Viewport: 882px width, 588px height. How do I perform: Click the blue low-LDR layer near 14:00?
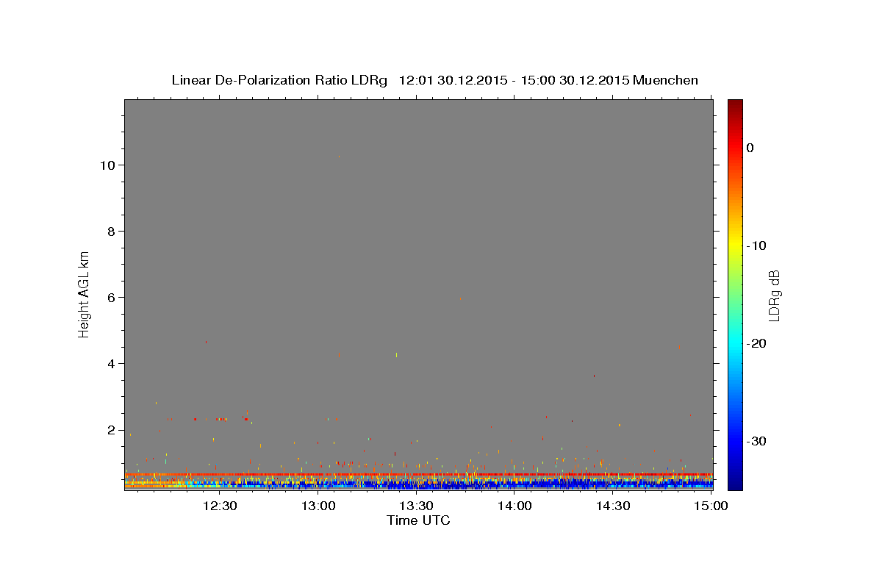514,484
